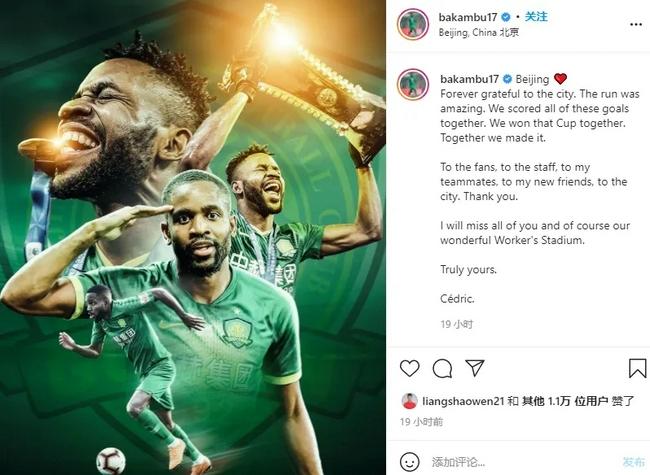The width and height of the screenshot is (650, 475).
Task: Follow bakambu17 using the 关注 button
Action: 536,17
